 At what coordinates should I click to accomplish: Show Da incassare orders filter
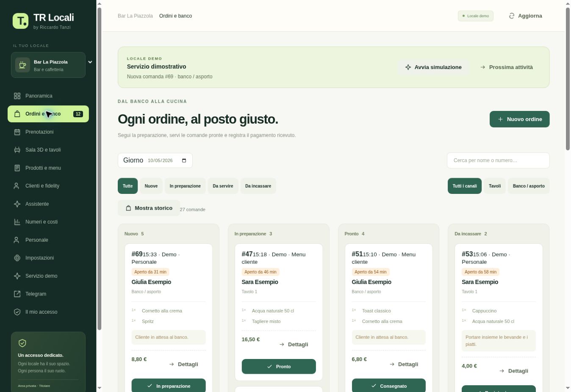pyautogui.click(x=258, y=186)
